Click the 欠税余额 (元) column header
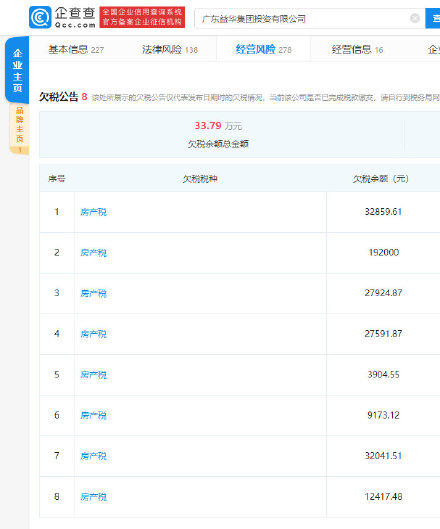 [381, 179]
